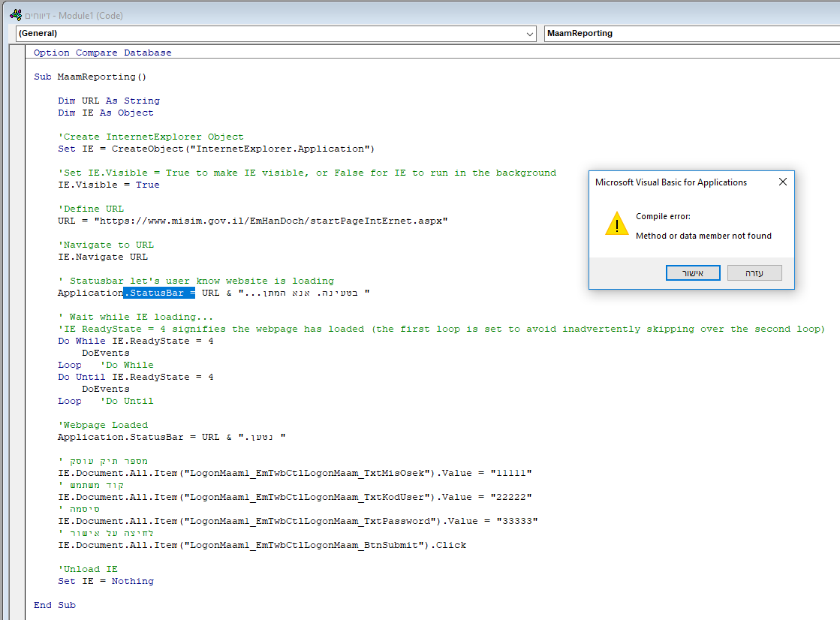The width and height of the screenshot is (840, 620).
Task: Click the "Set IE = Nothing" line
Action: (106, 582)
